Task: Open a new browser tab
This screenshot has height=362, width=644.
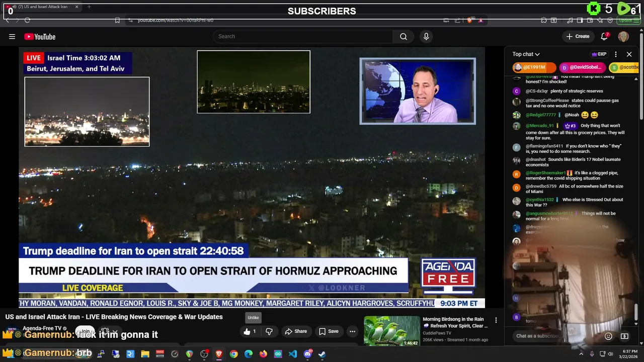Action: click(89, 7)
